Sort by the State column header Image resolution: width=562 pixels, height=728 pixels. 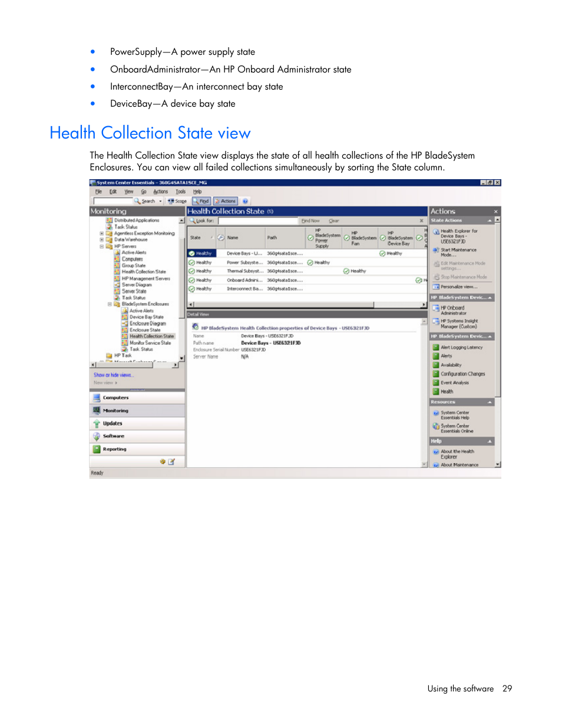point(201,238)
